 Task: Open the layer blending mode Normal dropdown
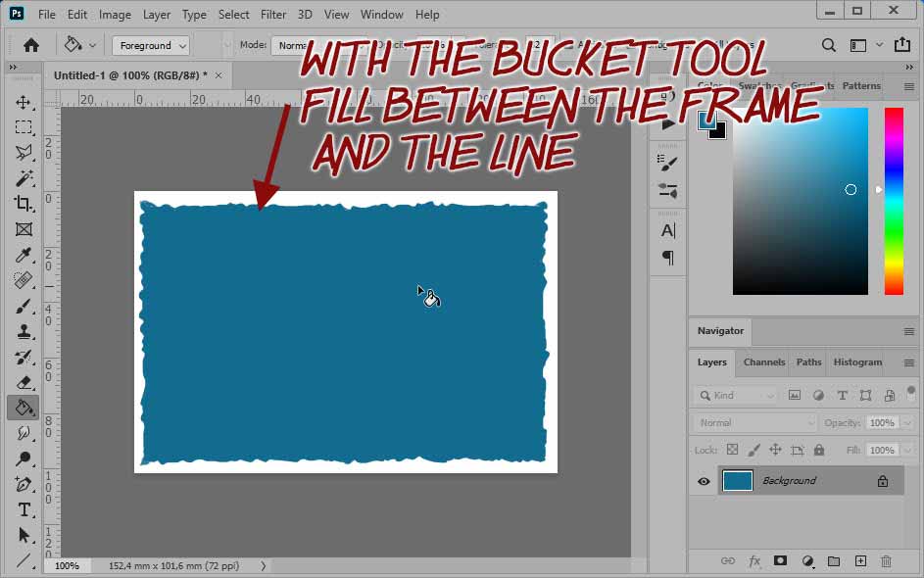tap(756, 422)
